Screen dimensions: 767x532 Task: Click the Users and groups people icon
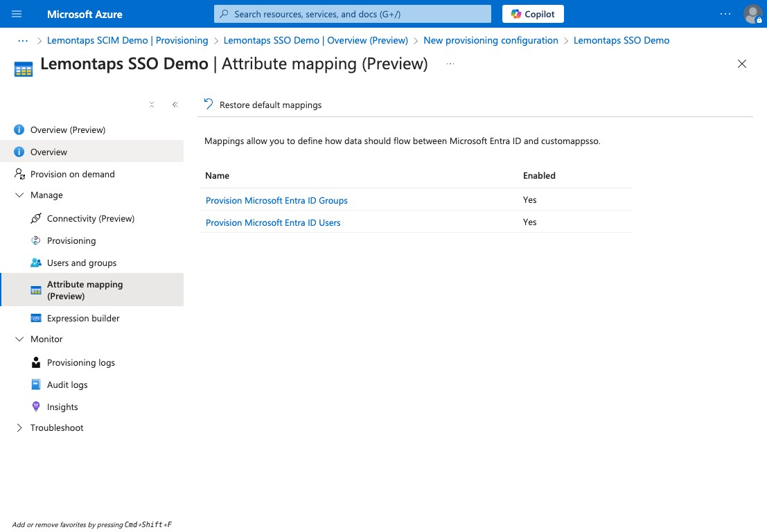tap(36, 263)
